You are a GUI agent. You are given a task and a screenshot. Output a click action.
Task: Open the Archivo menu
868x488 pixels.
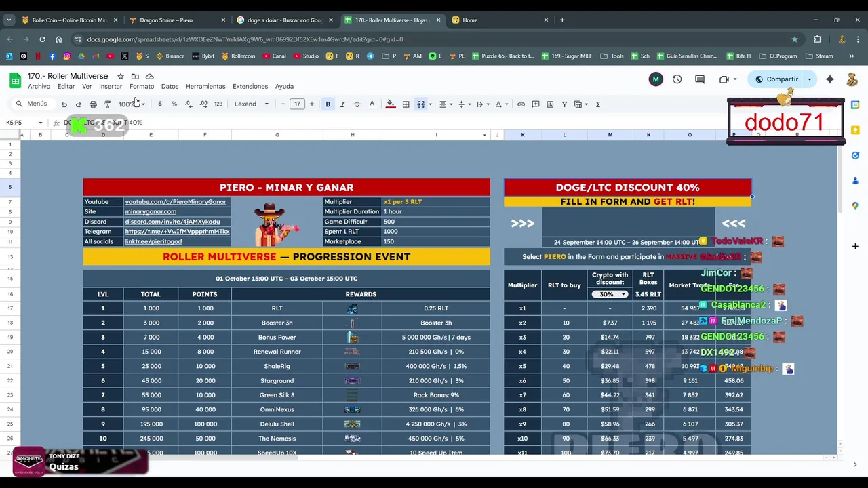pos(39,87)
